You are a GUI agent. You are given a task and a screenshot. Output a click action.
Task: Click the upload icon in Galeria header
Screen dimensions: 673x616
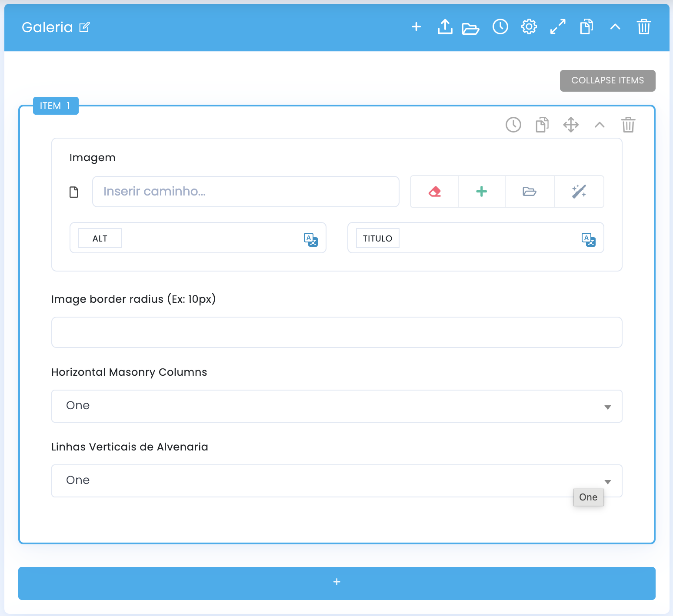pyautogui.click(x=445, y=26)
